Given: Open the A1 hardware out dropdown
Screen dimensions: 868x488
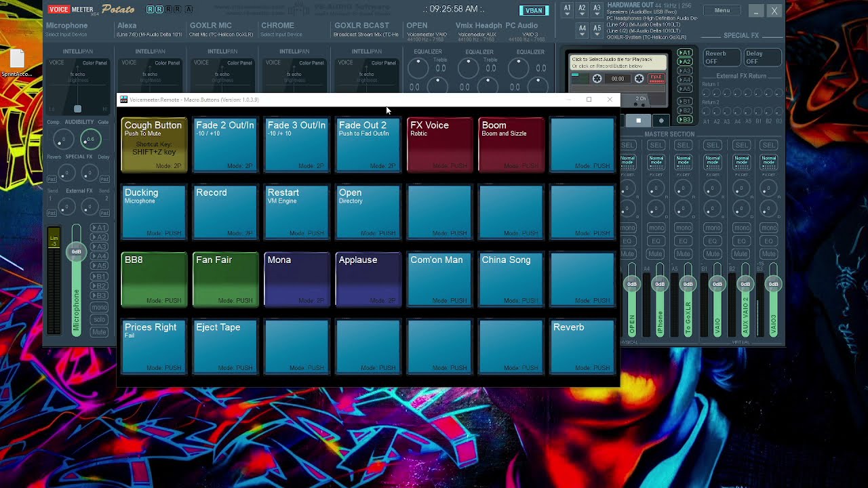Looking at the screenshot, I should [568, 9].
